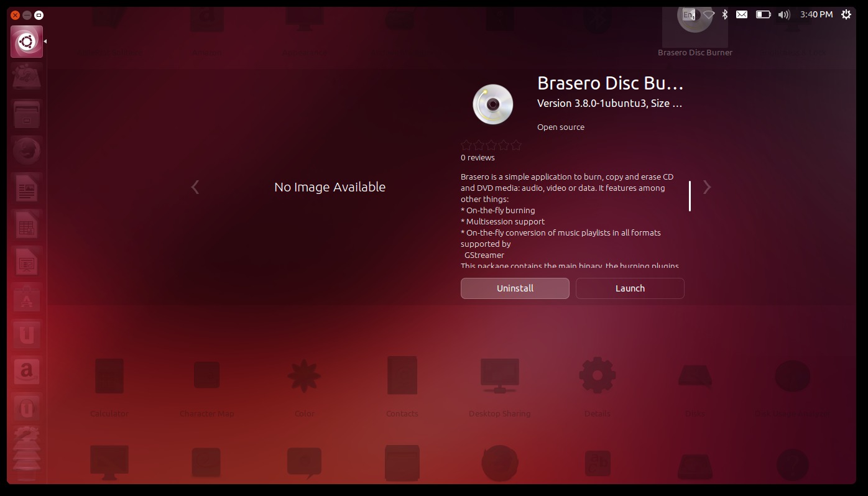Launch Firefox from the launcher

point(27,150)
